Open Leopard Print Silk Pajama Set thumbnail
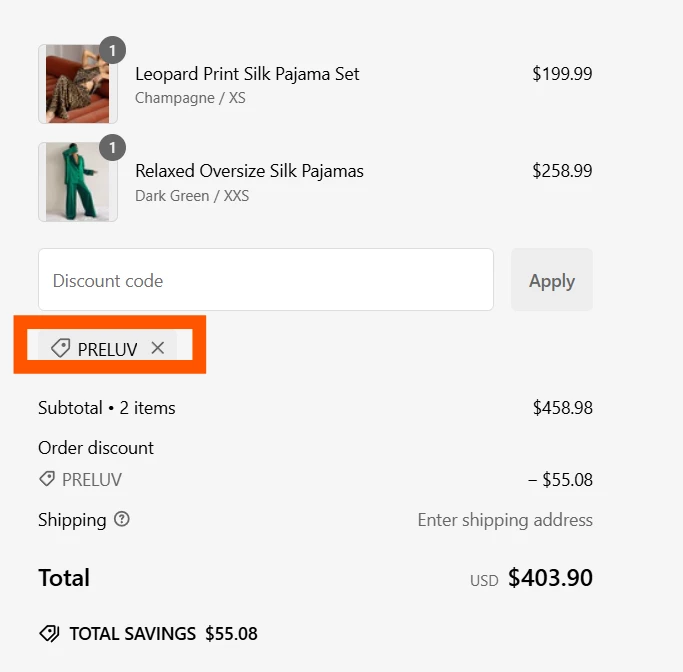 pos(77,84)
